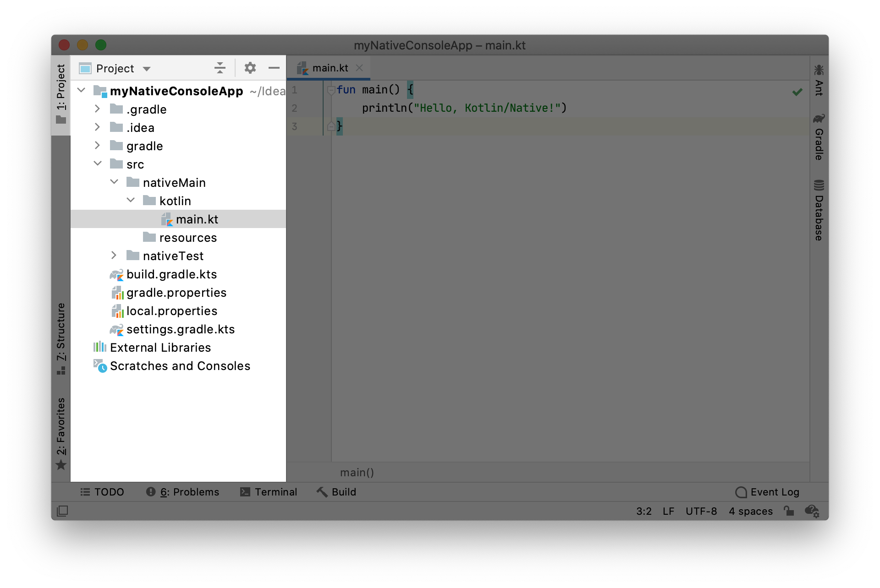Fold the main function at line 1

point(331,90)
